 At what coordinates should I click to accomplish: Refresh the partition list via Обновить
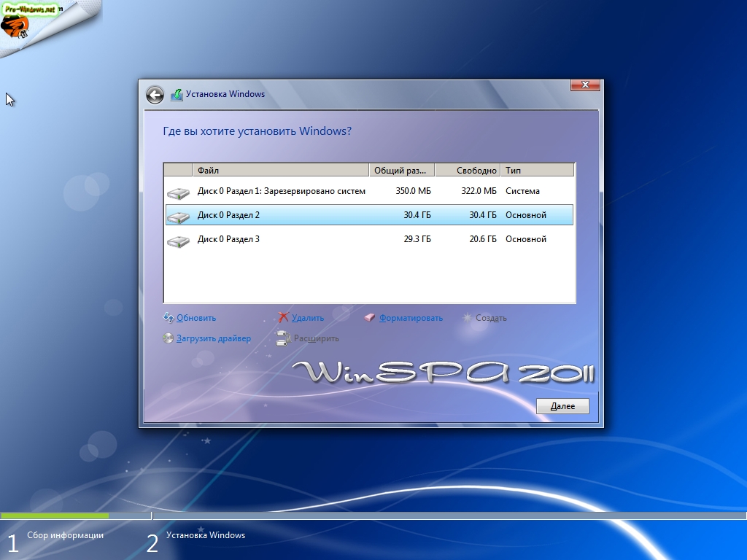pyautogui.click(x=196, y=318)
